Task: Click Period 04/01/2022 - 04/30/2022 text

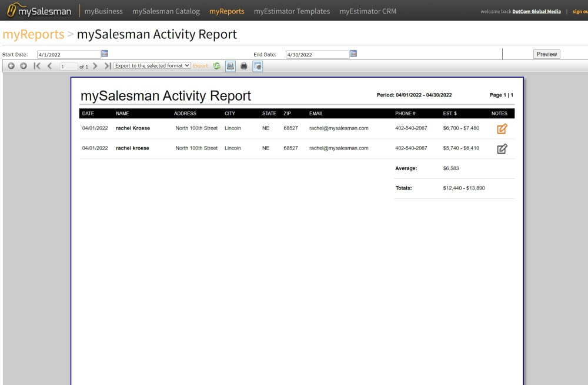Action: 414,95
